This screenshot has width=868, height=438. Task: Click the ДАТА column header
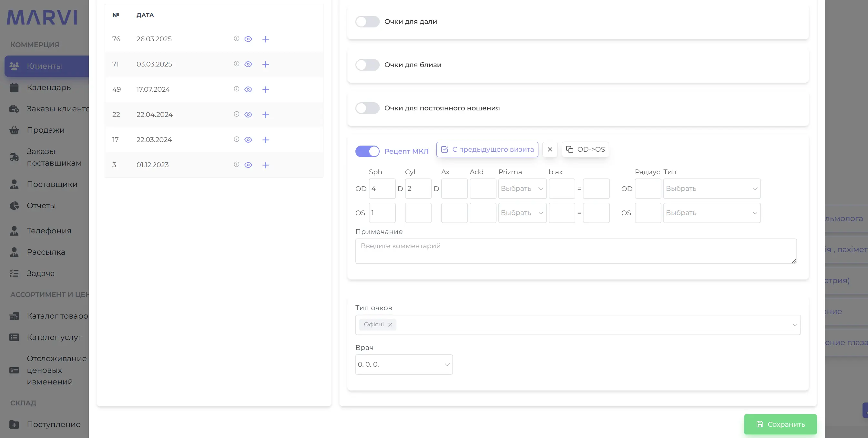point(145,15)
